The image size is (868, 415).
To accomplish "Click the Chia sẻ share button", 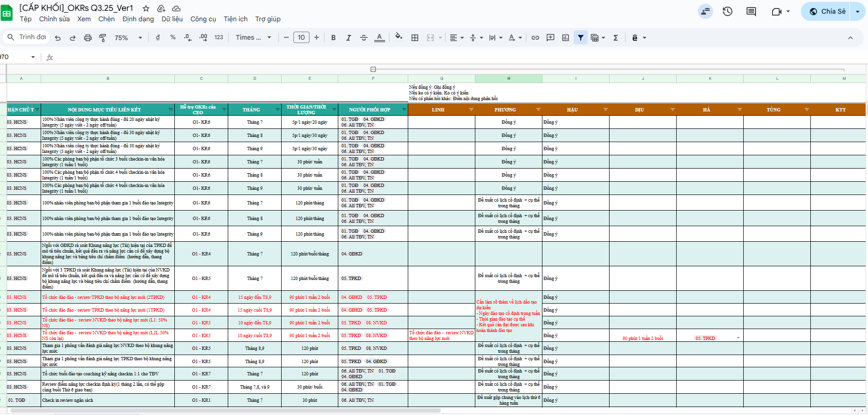I will 827,11.
